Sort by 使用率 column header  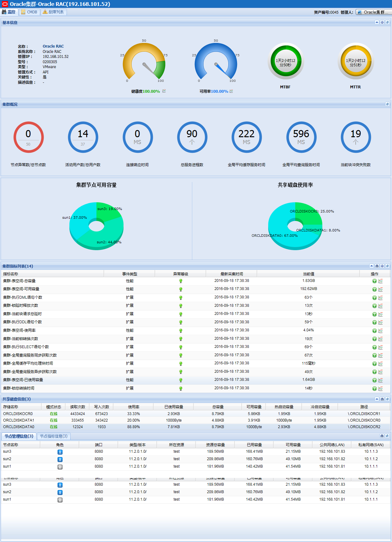click(133, 407)
